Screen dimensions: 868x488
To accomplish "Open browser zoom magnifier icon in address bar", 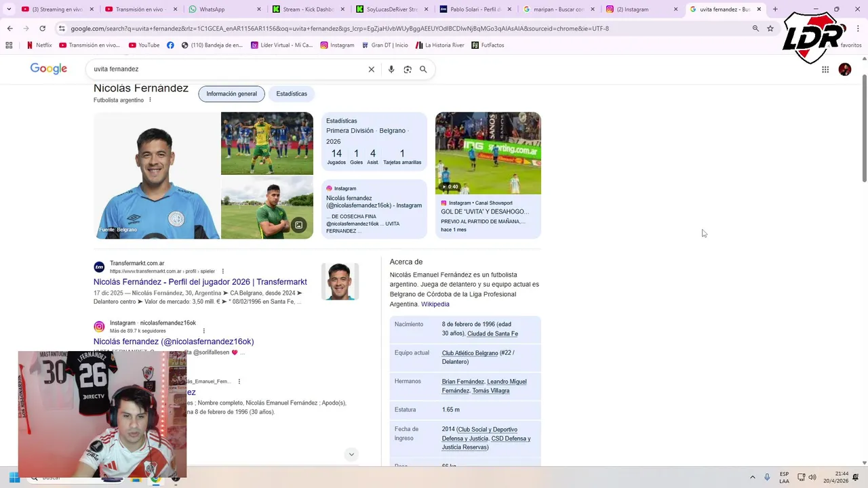I will [x=755, y=28].
